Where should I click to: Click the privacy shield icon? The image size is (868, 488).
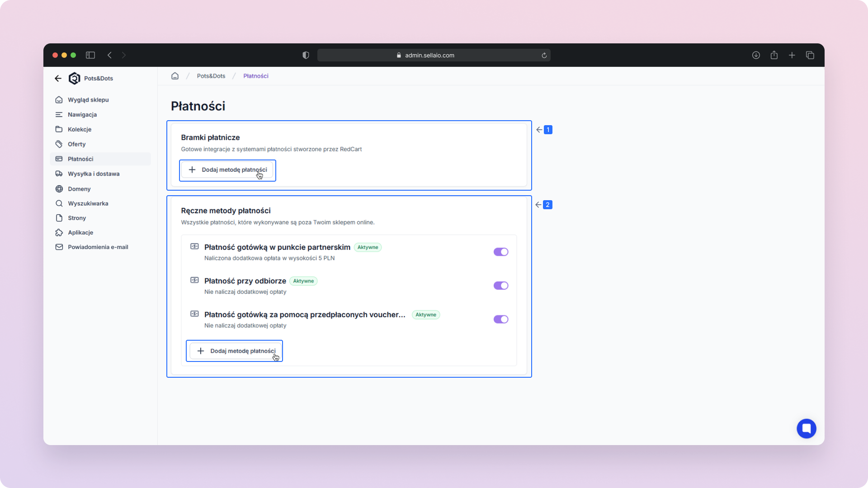coord(306,55)
